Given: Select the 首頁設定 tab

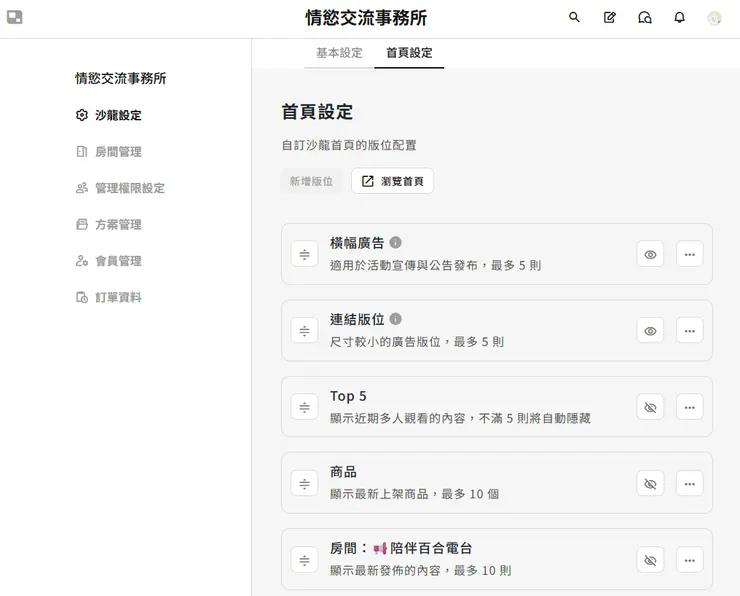Looking at the screenshot, I should pos(409,53).
